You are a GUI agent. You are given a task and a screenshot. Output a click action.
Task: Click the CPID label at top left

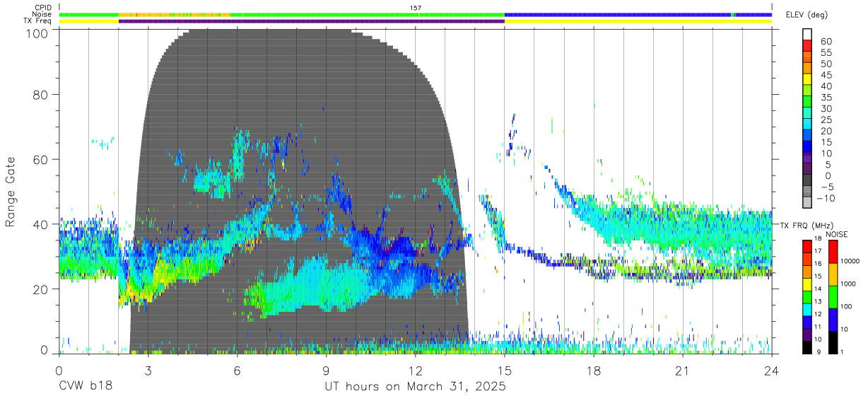click(x=44, y=8)
